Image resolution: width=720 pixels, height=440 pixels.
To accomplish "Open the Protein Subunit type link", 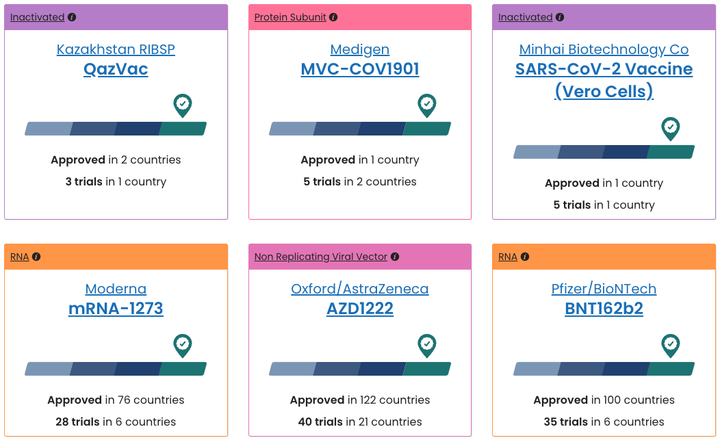I will [290, 17].
